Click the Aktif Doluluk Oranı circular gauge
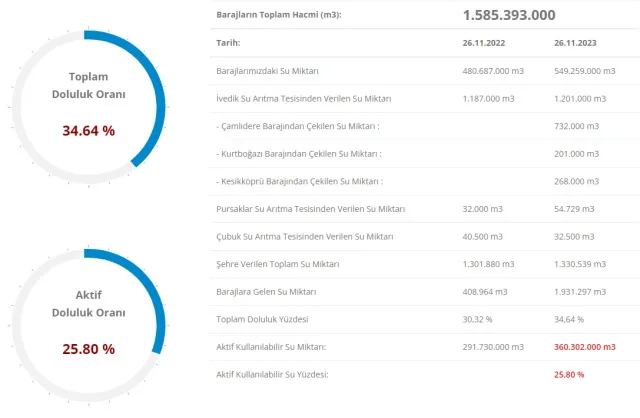The width and height of the screenshot is (640, 418). click(89, 325)
